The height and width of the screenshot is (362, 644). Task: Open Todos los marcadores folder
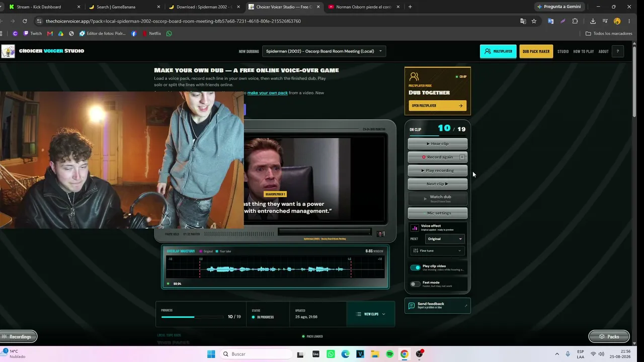[609, 34]
